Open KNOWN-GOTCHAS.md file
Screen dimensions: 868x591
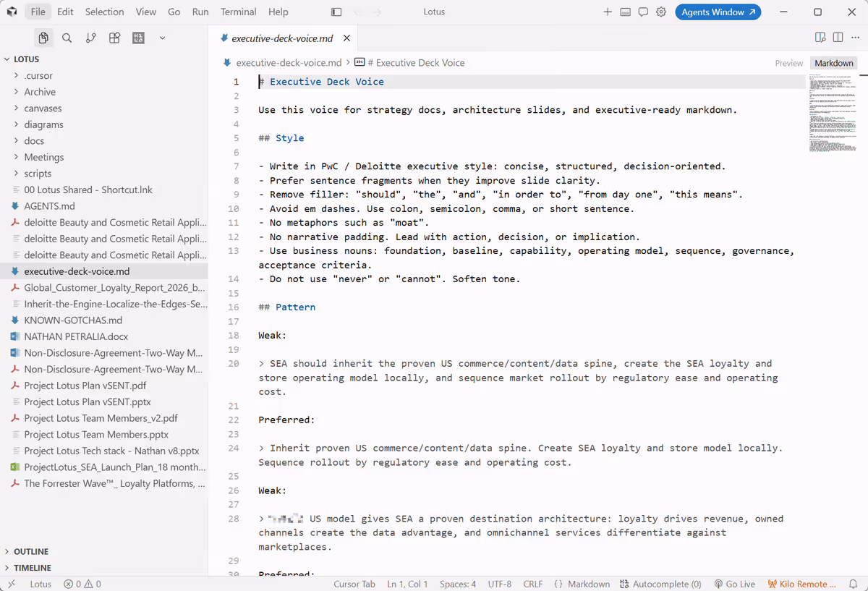104,320
